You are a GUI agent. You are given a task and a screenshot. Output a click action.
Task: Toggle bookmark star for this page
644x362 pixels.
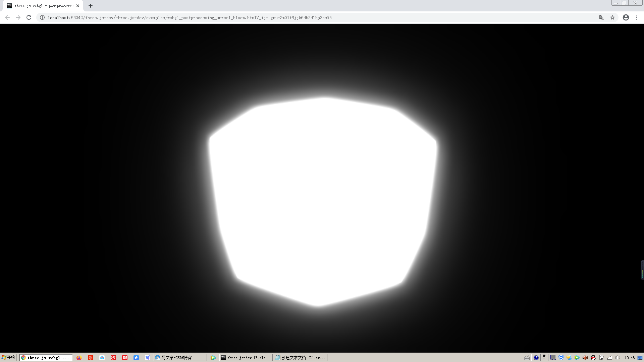(x=612, y=17)
